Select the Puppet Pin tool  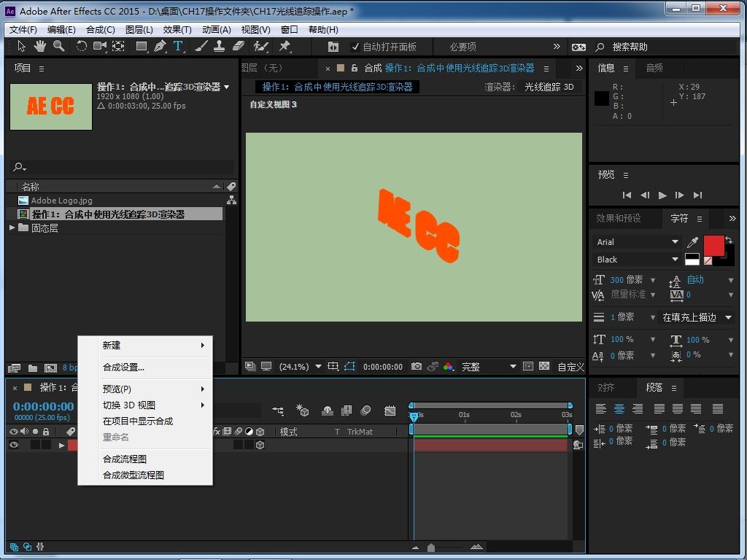(x=285, y=46)
